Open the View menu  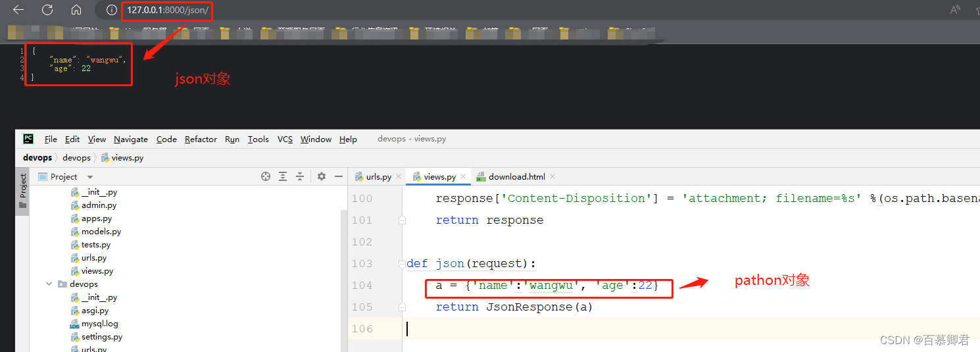pos(97,139)
